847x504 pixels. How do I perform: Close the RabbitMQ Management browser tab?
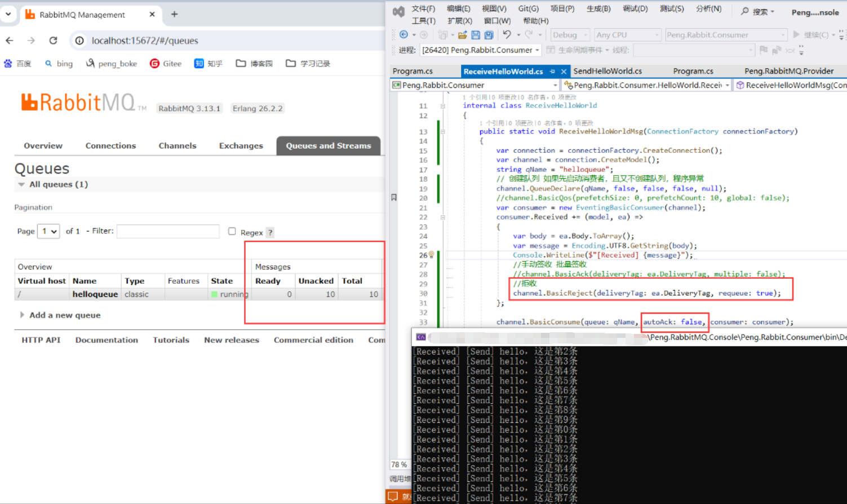[152, 14]
